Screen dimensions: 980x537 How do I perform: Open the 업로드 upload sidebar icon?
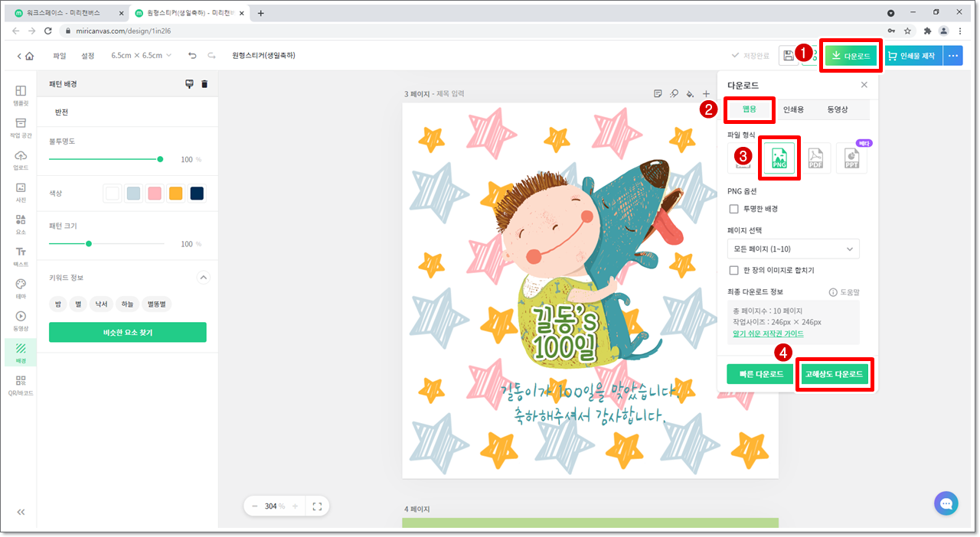[x=21, y=160]
